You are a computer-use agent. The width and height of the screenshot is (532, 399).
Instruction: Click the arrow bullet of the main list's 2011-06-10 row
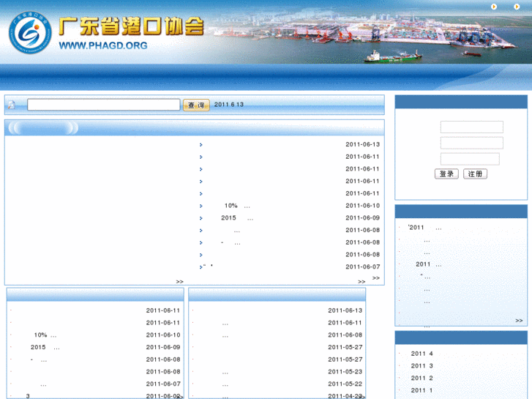pos(201,206)
